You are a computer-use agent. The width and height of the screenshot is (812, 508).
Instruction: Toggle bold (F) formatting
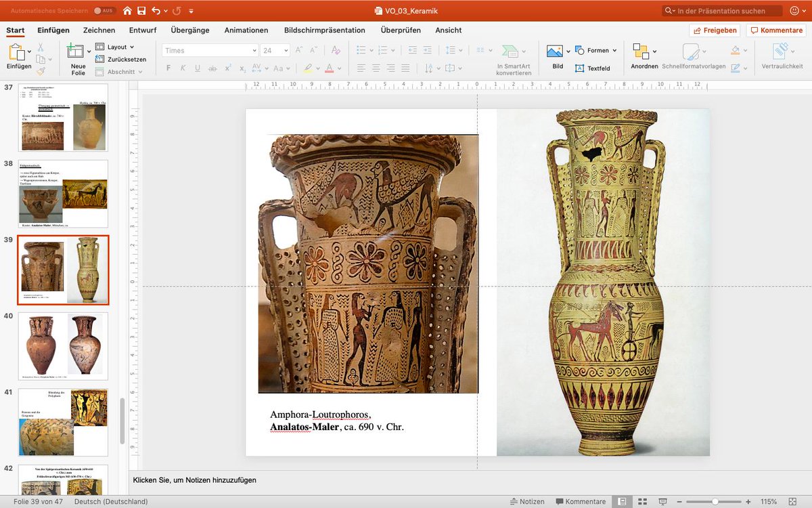[167, 68]
